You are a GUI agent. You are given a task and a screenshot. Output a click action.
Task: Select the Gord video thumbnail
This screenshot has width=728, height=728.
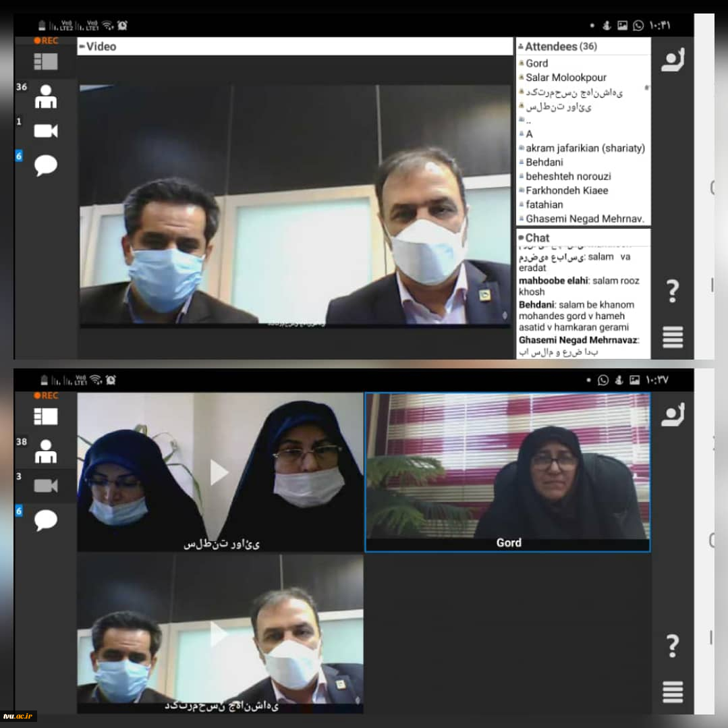[x=508, y=472]
